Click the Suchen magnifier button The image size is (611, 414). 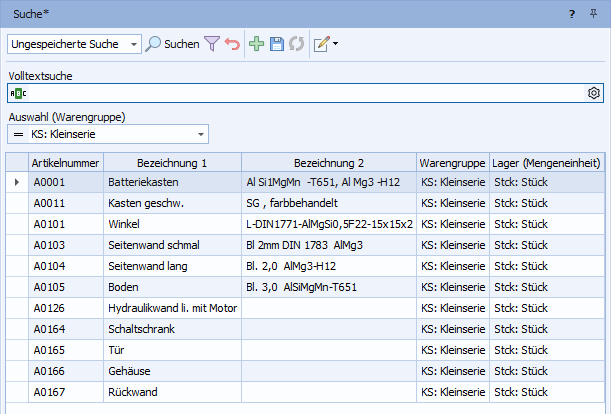click(172, 44)
